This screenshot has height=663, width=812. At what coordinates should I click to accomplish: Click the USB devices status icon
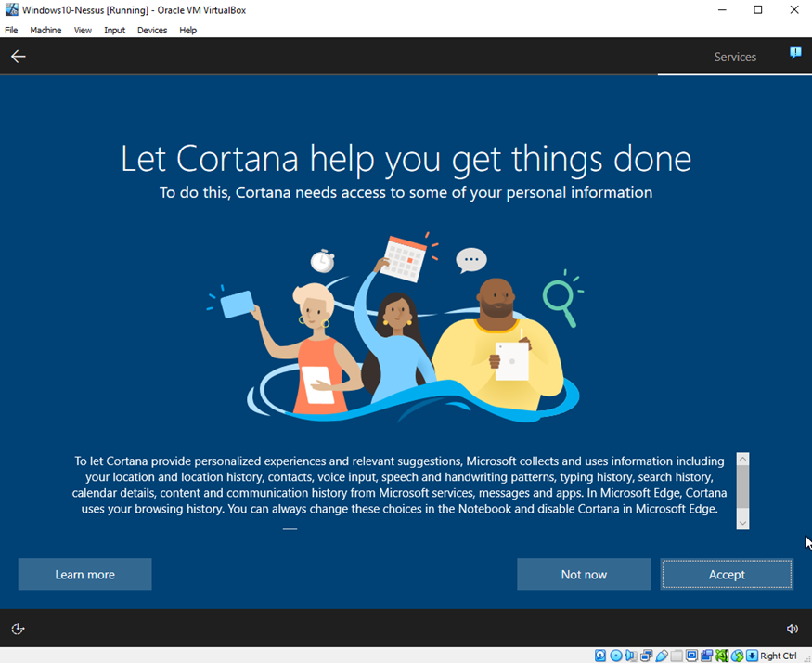662,656
